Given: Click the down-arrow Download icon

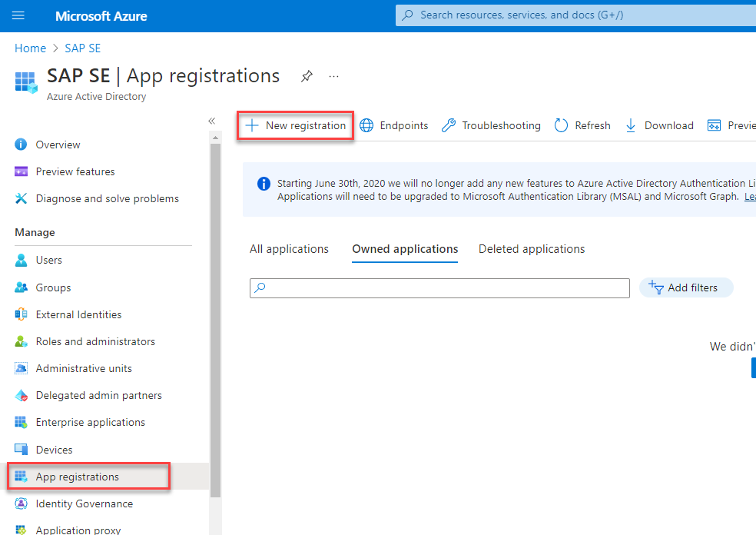Looking at the screenshot, I should 631,125.
